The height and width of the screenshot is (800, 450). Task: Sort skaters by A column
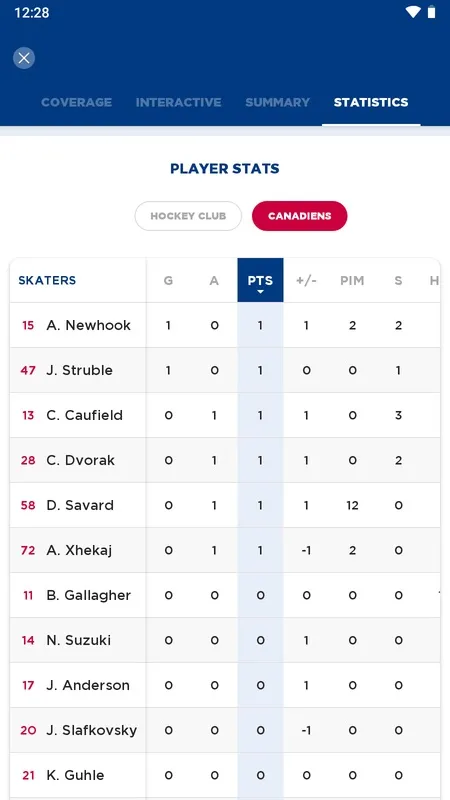click(x=214, y=281)
